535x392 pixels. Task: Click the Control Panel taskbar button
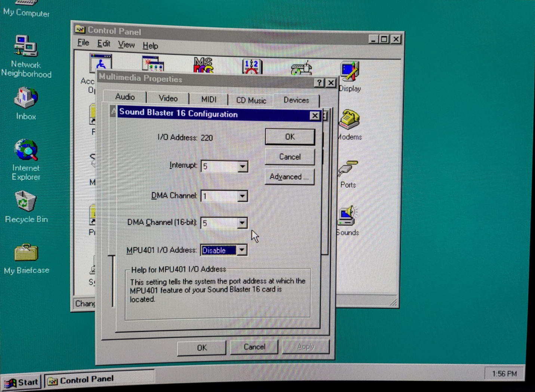[100, 379]
